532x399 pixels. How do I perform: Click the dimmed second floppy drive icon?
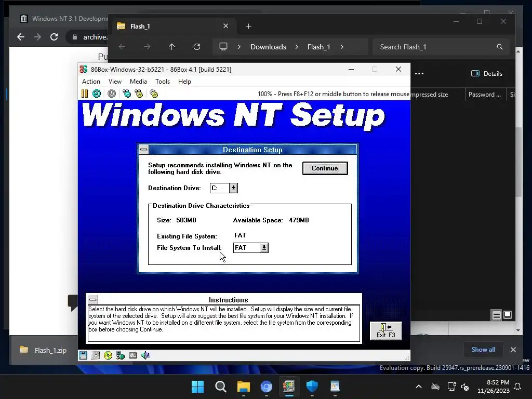tap(96, 355)
